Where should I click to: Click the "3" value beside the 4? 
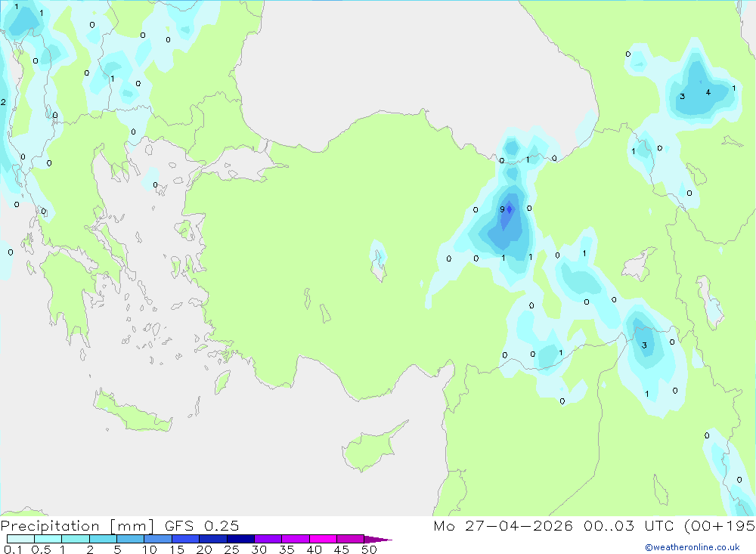[682, 97]
